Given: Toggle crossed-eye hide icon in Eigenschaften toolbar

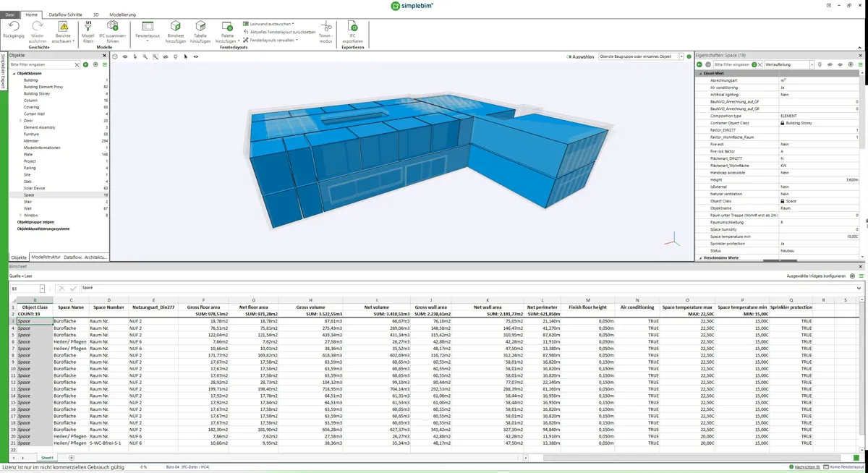Looking at the screenshot, I should (x=830, y=64).
